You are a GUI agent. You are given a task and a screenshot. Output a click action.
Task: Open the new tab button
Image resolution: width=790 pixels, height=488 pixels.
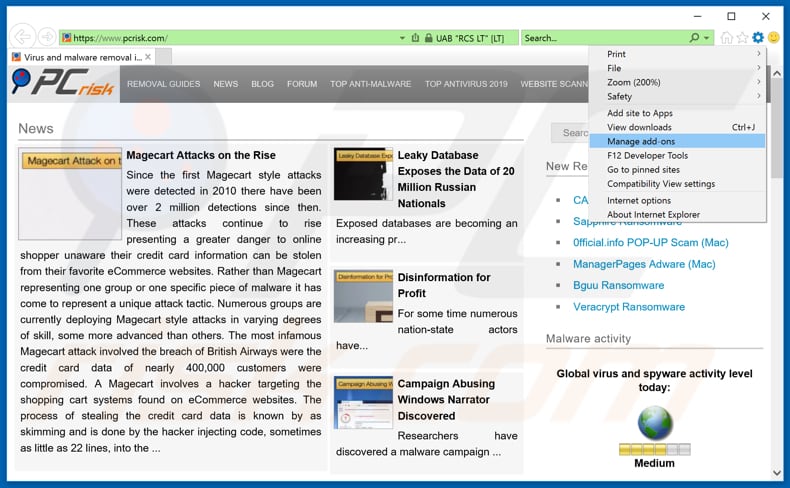point(164,57)
